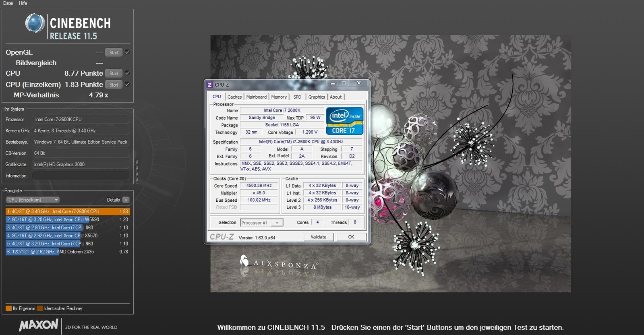Start the CPU benchmark
This screenshot has height=335, width=644.
click(x=114, y=73)
